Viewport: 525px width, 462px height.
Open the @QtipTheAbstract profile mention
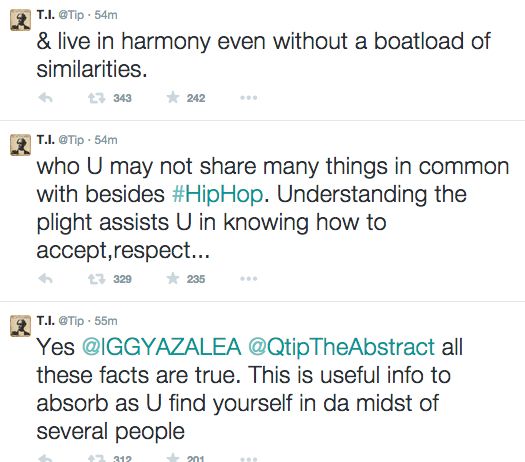(x=342, y=347)
